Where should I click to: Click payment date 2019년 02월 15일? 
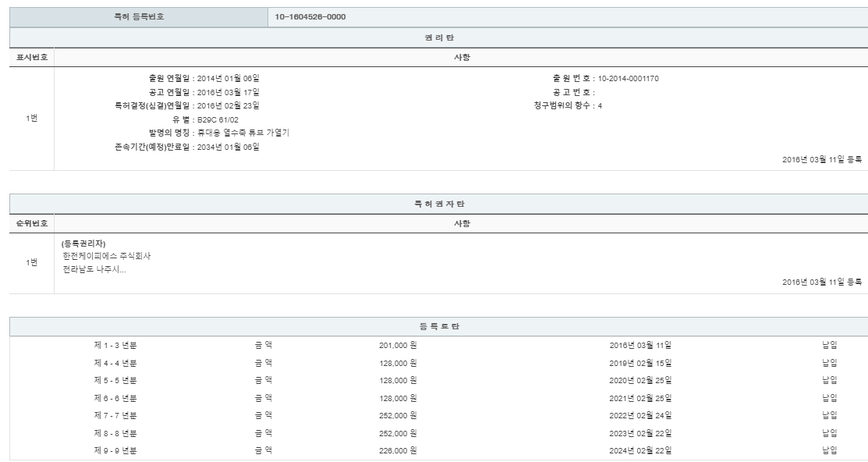640,363
